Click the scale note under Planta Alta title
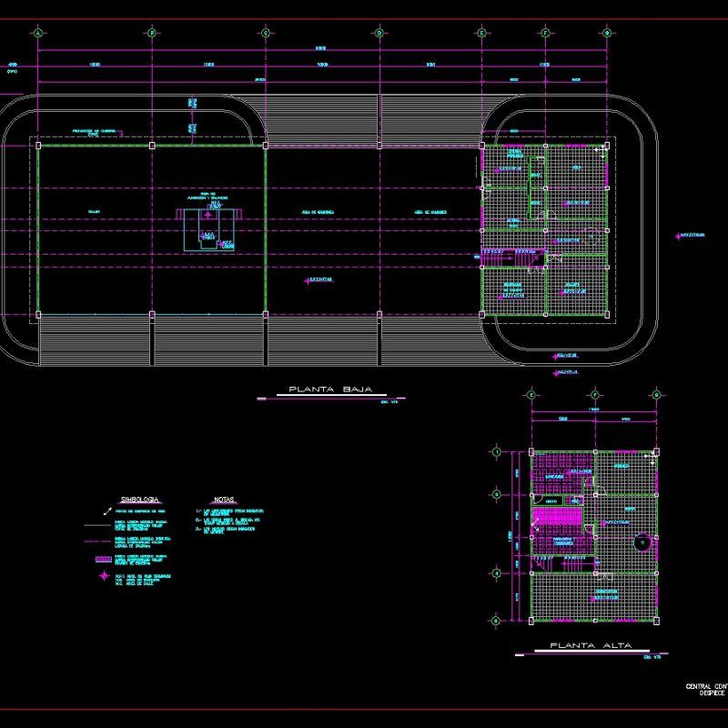The width and height of the screenshot is (728, 728). [653, 656]
